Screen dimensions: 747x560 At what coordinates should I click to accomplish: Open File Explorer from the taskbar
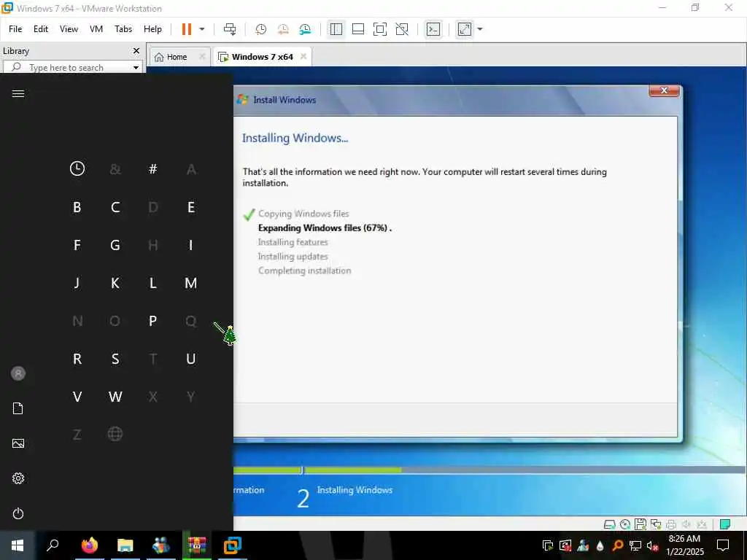tap(125, 545)
